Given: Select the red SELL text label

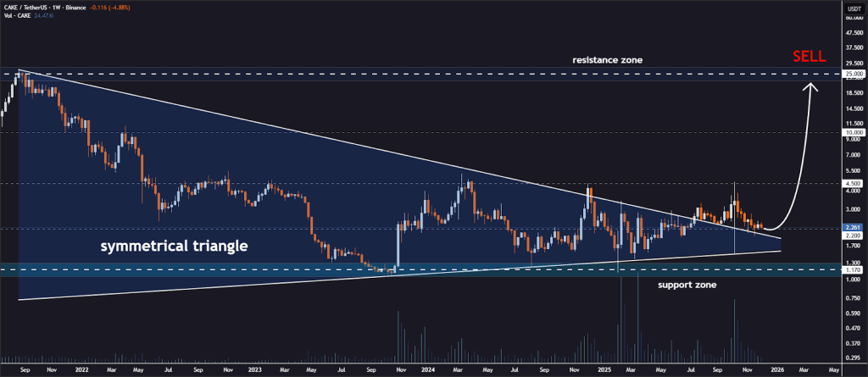Looking at the screenshot, I should (810, 57).
